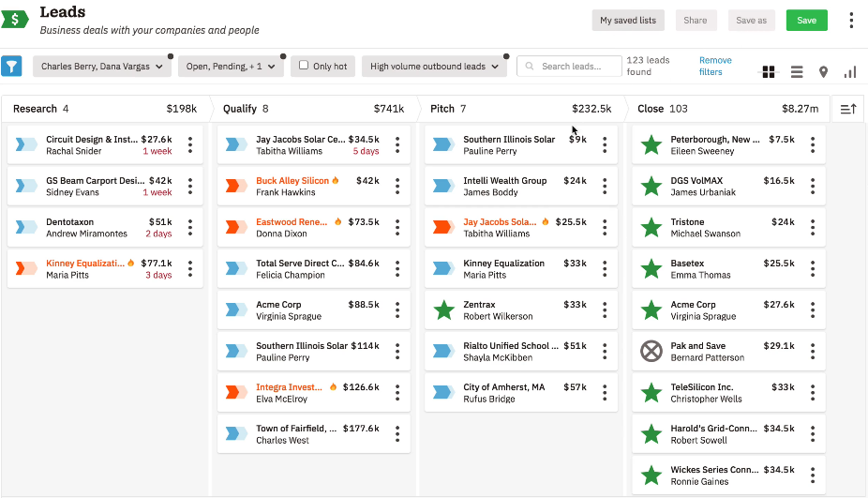Click the green dollar Leads logo icon
The width and height of the screenshot is (868, 498).
click(x=14, y=20)
